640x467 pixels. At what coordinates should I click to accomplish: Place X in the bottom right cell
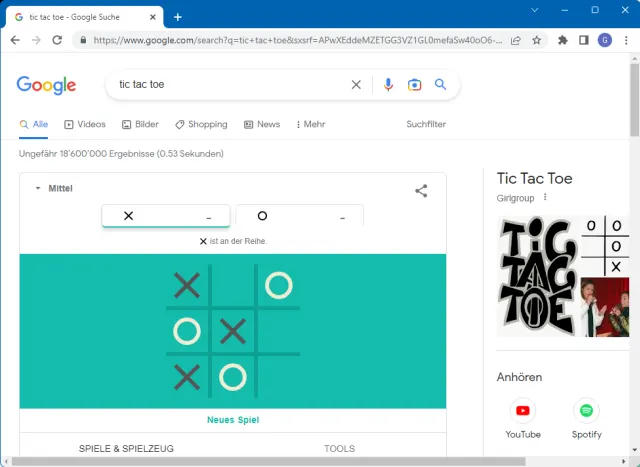(x=279, y=376)
